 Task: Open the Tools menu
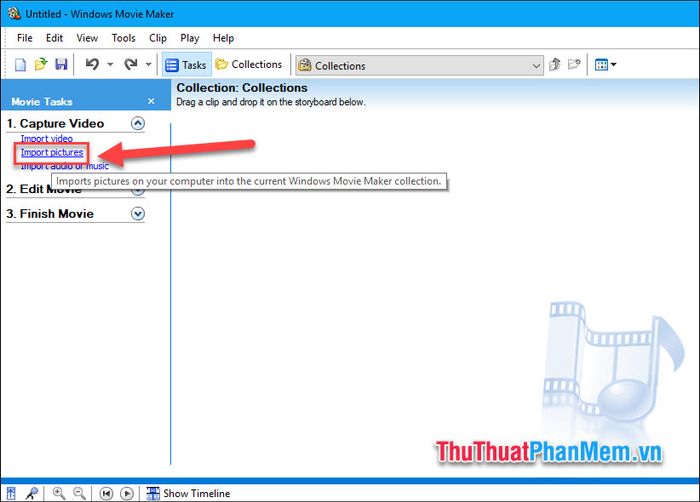(124, 38)
